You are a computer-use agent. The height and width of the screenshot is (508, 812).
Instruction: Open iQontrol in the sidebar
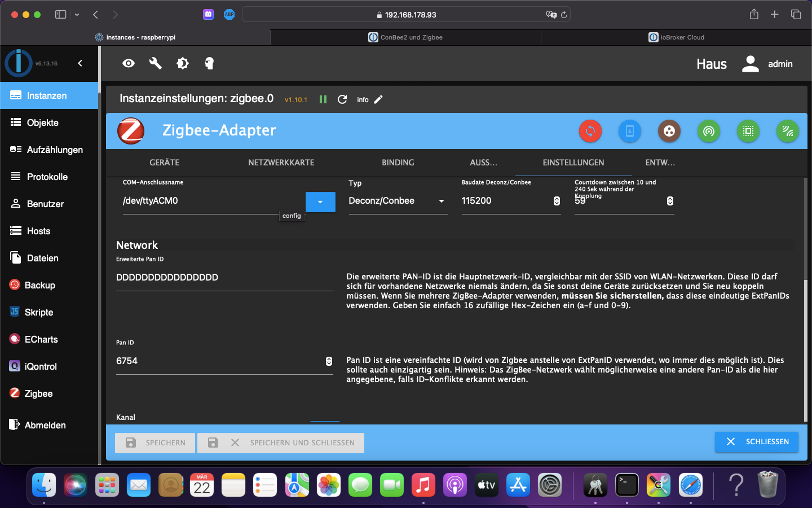pyautogui.click(x=49, y=366)
